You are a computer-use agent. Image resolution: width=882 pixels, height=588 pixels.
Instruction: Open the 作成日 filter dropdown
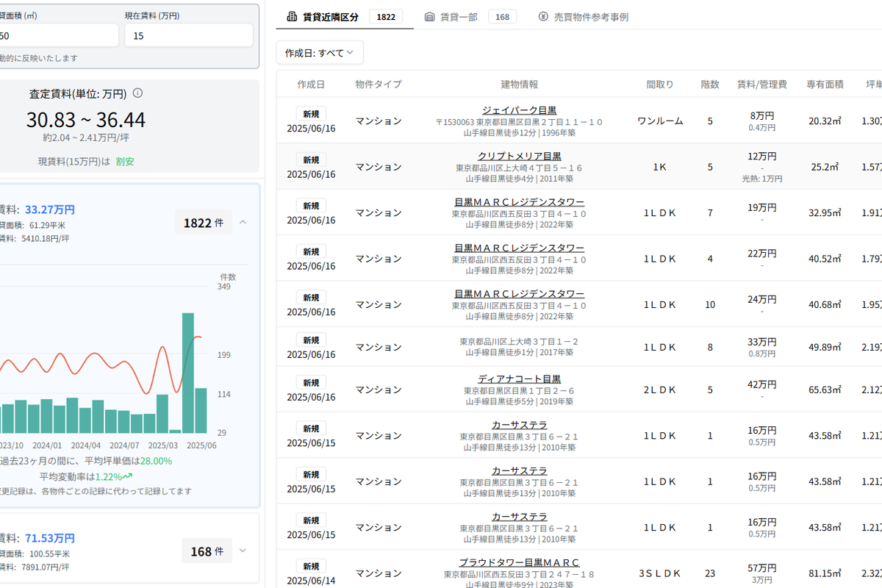coord(320,52)
